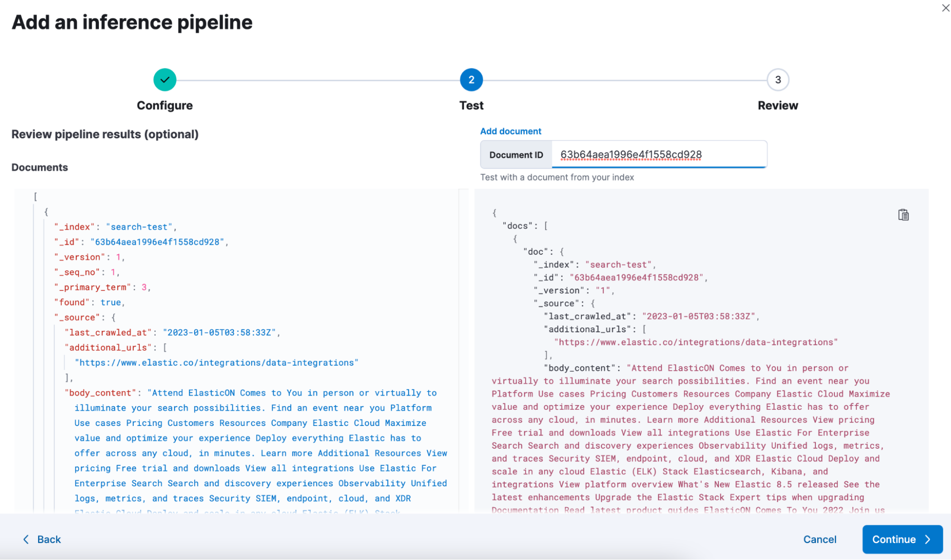Click the "docs": [ line in results

[x=525, y=226]
